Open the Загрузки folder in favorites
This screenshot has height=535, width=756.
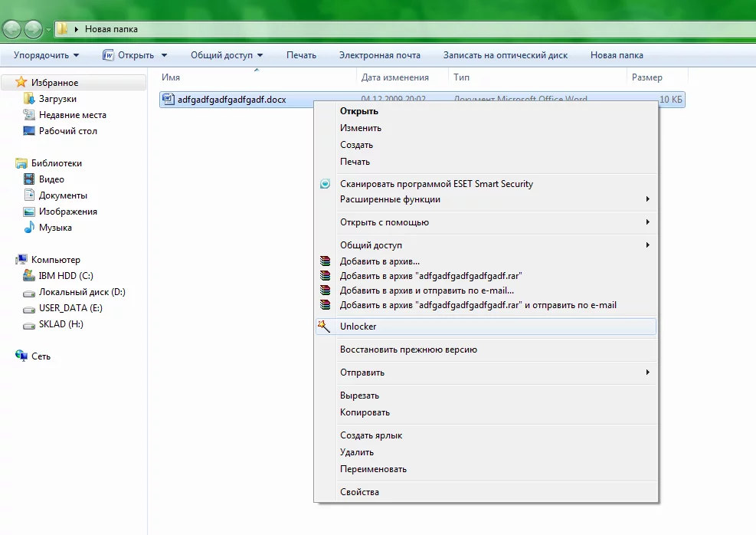click(x=57, y=99)
